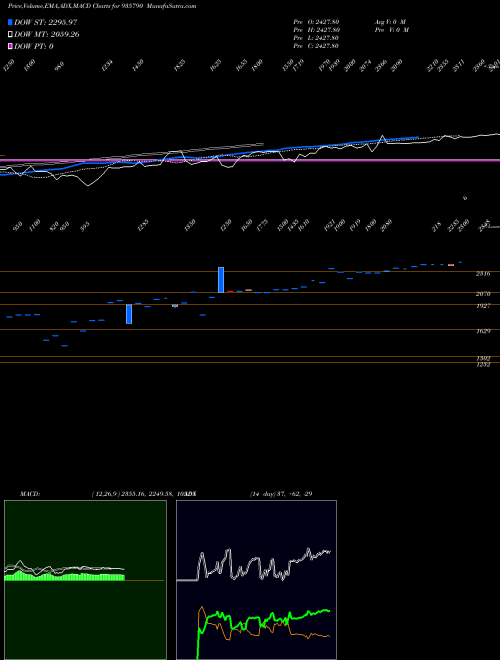This screenshot has height=660, width=500.
Task: Select the 'DOW ST: 2293.97' legend text
Action: (x=45, y=22)
